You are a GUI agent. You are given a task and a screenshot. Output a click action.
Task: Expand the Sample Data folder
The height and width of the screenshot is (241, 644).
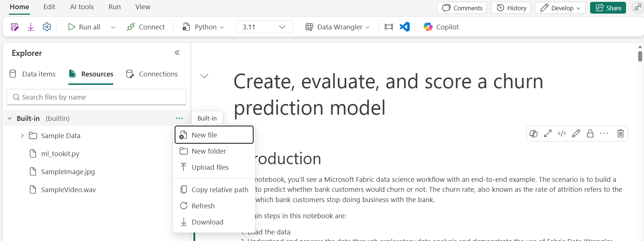22,136
